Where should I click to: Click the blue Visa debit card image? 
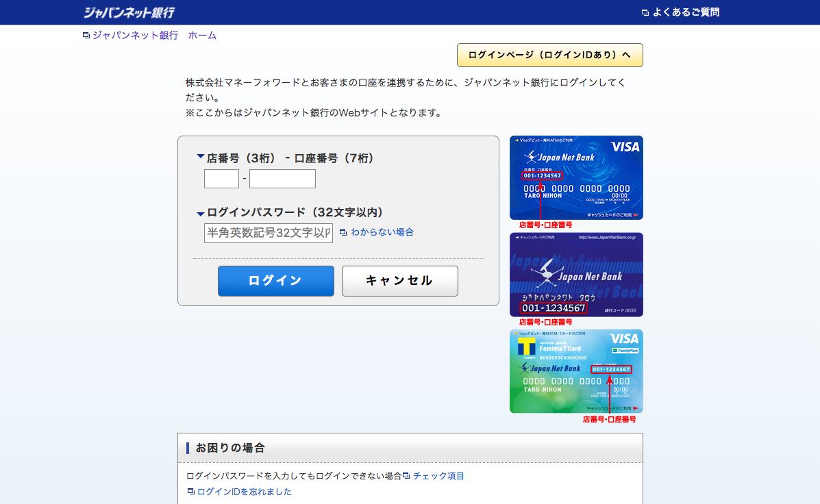[576, 178]
